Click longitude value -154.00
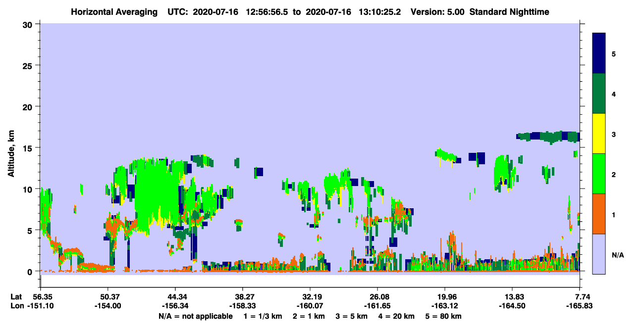The width and height of the screenshot is (644, 330). point(107,306)
